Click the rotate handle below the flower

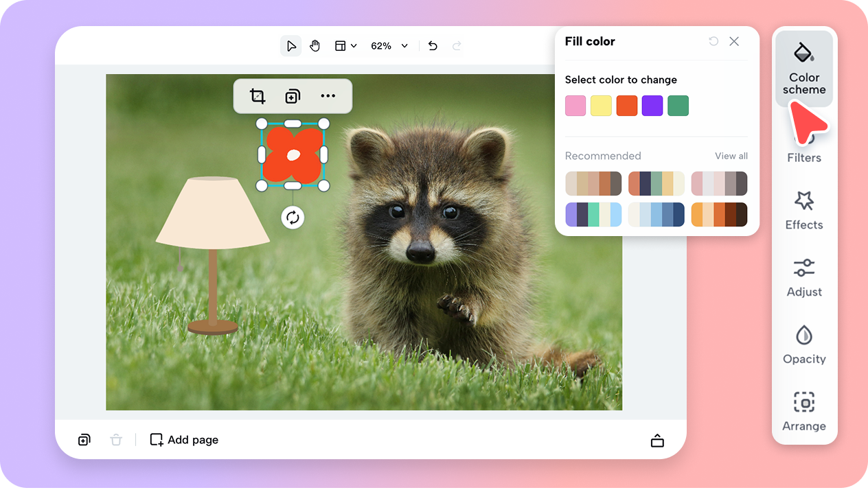[x=293, y=218]
